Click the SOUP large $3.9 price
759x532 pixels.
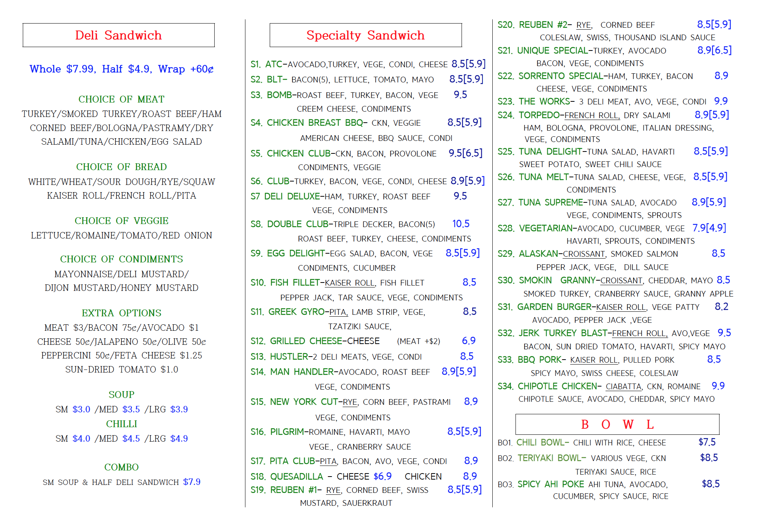click(179, 409)
